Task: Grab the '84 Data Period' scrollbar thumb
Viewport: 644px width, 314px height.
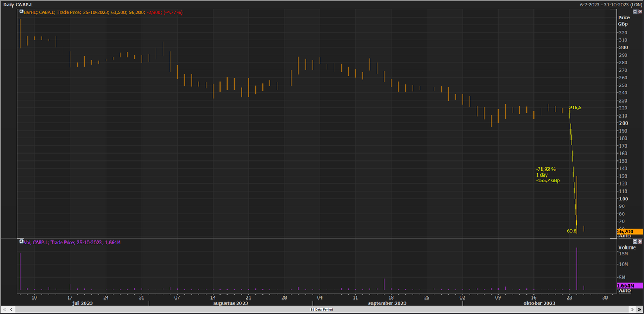Action: point(322,310)
